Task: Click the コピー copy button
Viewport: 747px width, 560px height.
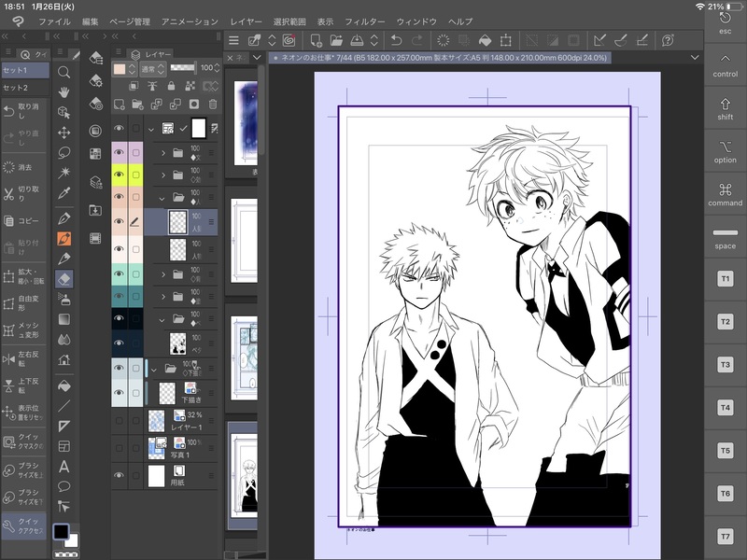Action: click(x=24, y=221)
